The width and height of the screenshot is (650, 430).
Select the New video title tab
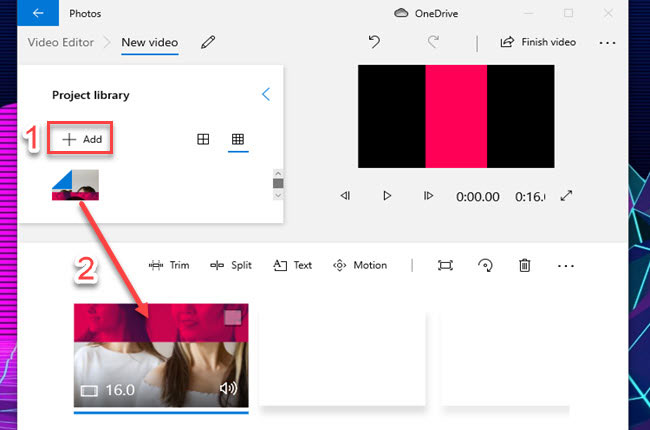coord(150,42)
